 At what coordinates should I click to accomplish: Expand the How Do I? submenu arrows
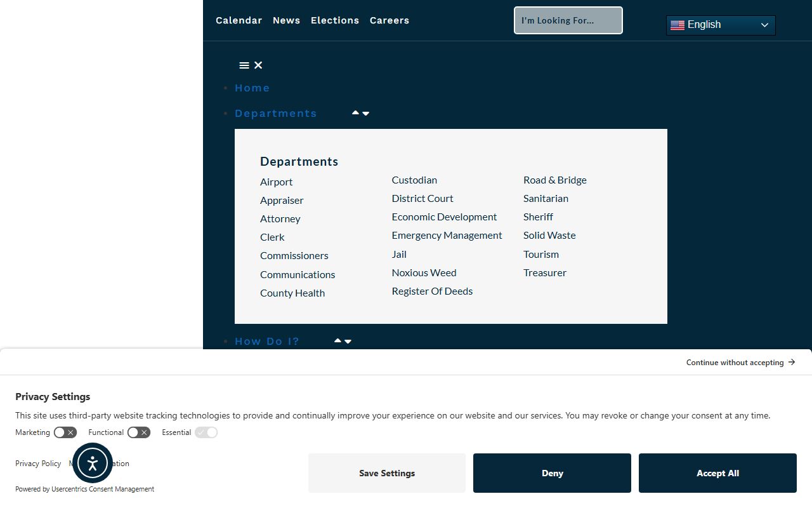(343, 341)
